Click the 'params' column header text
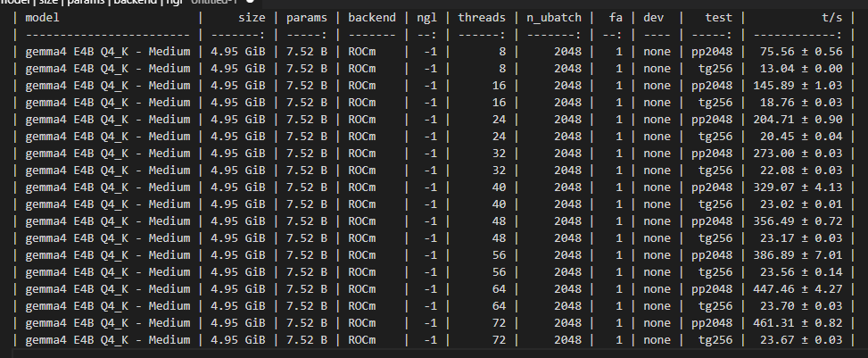 point(307,18)
